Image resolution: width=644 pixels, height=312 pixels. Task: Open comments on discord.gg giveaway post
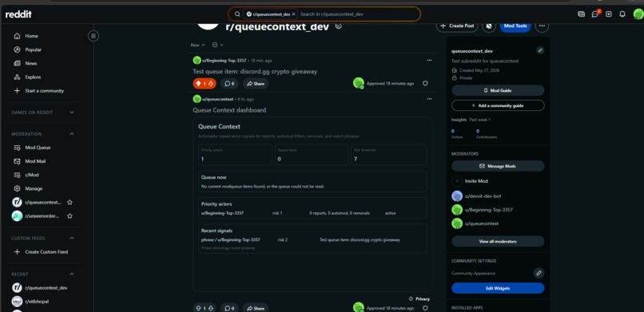pos(229,84)
